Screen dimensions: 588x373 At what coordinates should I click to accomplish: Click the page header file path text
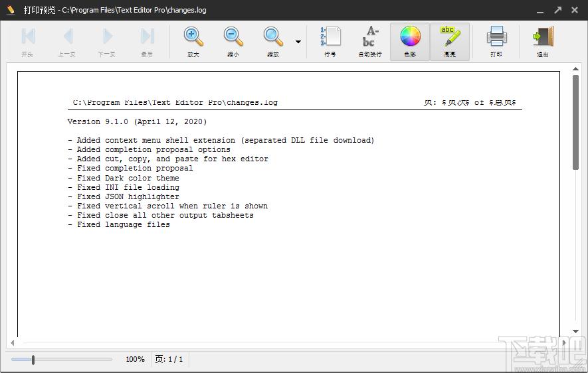click(x=175, y=103)
